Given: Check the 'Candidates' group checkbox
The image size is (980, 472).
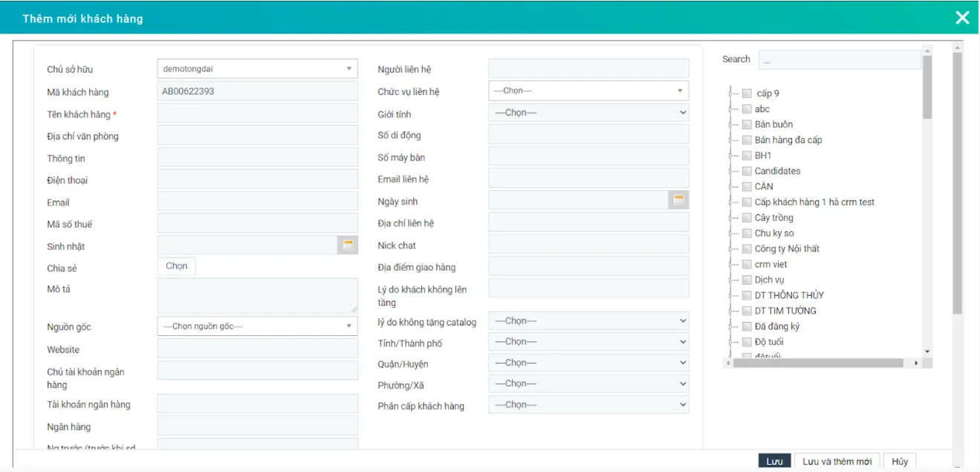Looking at the screenshot, I should (747, 172).
